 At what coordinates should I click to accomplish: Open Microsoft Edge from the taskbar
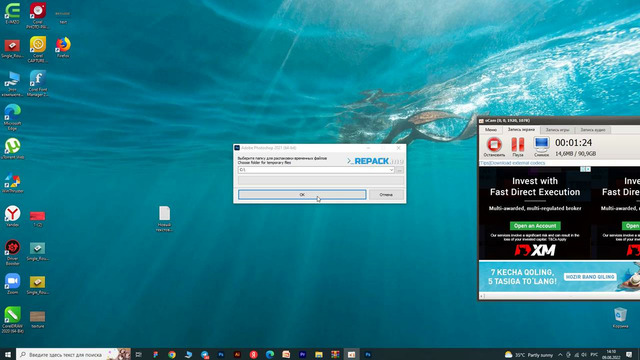270,354
